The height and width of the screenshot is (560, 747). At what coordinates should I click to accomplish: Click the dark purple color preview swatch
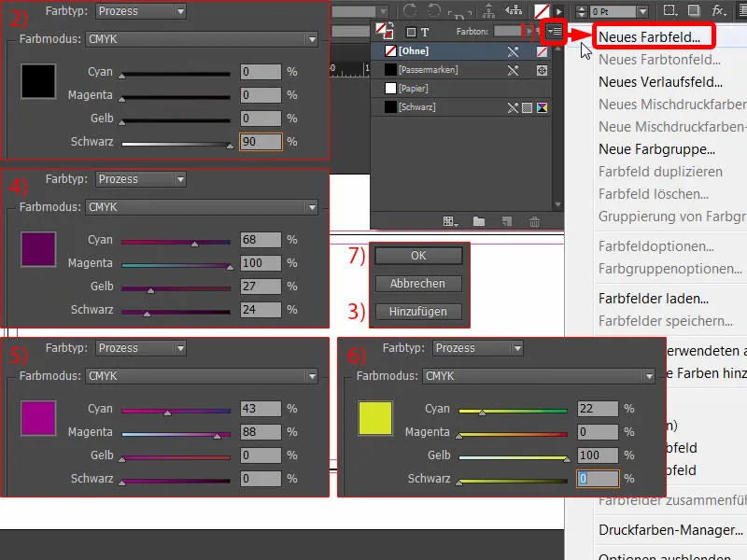[x=38, y=249]
